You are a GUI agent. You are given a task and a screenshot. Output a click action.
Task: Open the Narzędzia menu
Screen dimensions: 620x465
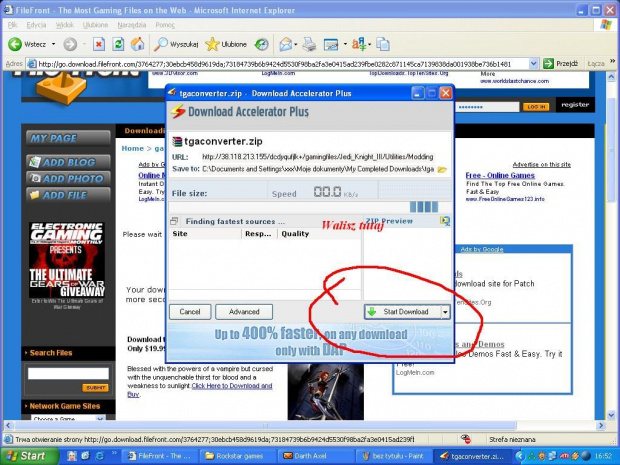[x=132, y=23]
